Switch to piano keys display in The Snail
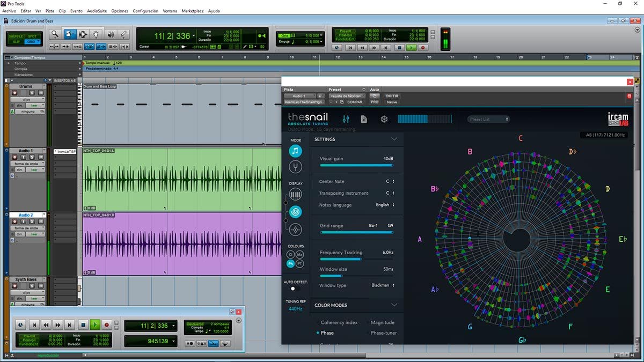 [x=295, y=195]
